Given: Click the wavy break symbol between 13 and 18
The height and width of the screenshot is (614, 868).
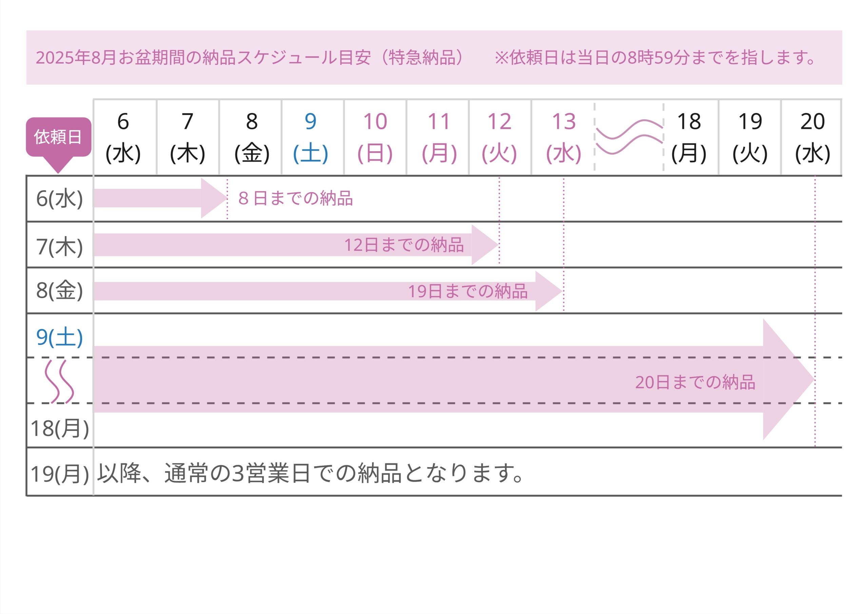Looking at the screenshot, I should tap(629, 137).
